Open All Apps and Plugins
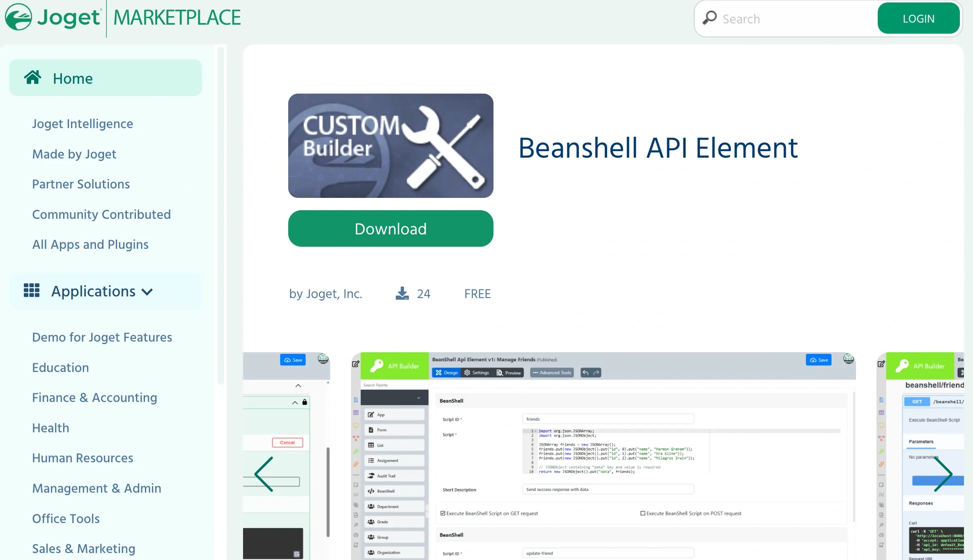The image size is (973, 560). pos(90,244)
